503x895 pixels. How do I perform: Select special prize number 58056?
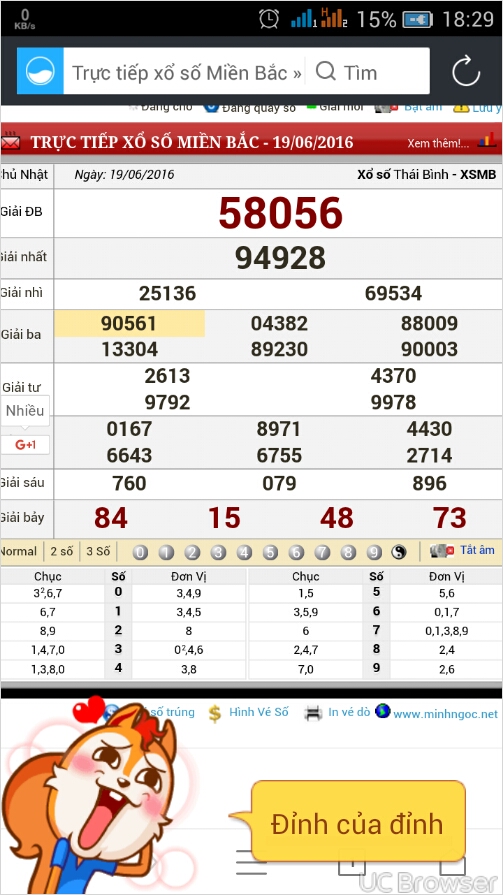pos(280,213)
